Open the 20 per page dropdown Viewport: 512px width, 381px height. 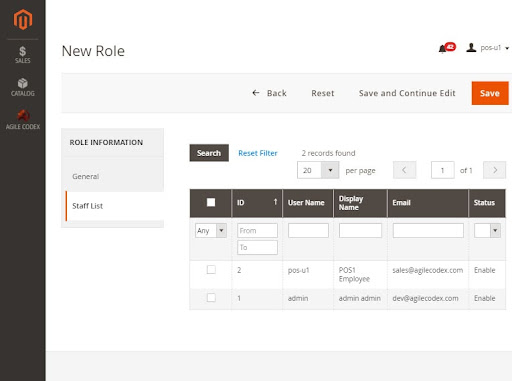(x=318, y=170)
